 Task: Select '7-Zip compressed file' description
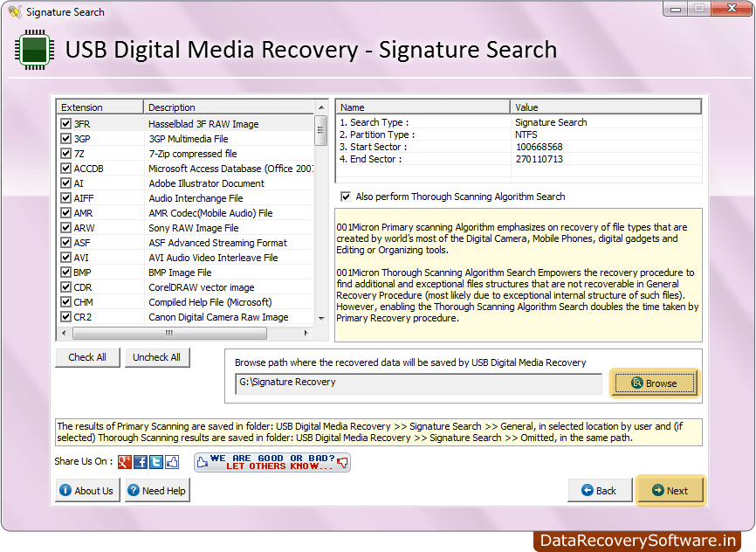pyautogui.click(x=193, y=154)
